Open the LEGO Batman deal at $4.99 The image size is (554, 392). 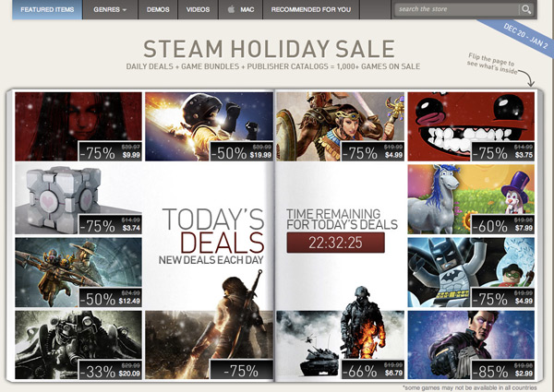471,272
